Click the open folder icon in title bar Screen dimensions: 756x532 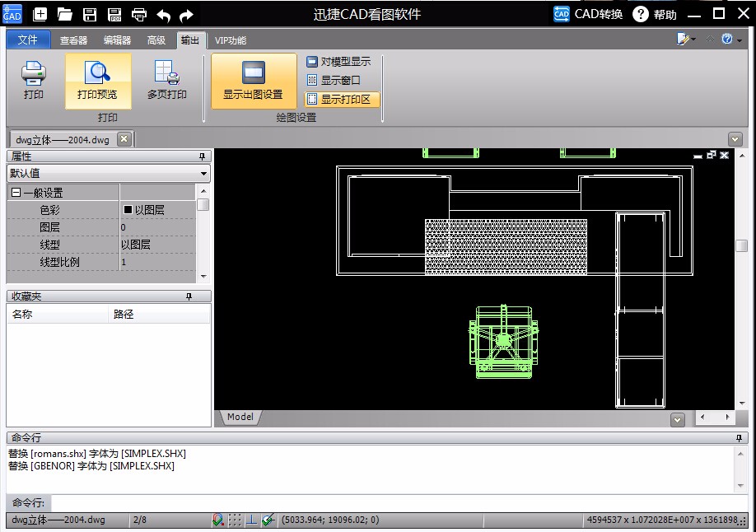click(x=65, y=14)
